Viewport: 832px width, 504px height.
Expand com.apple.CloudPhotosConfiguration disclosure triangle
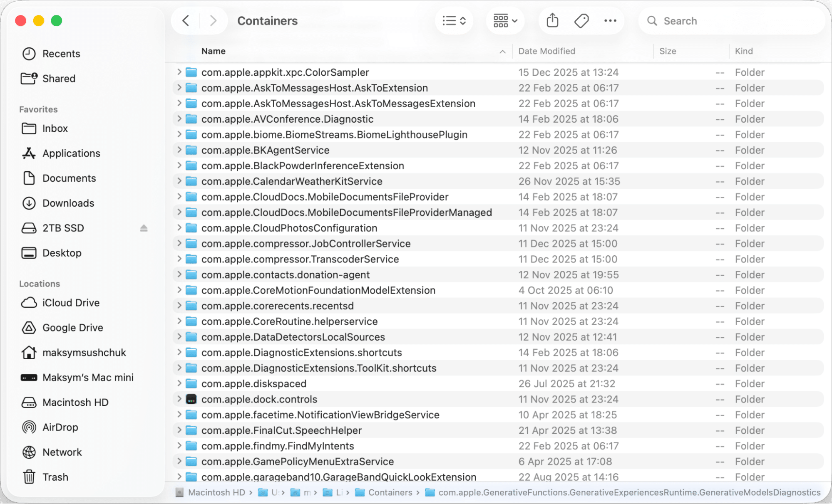click(x=179, y=227)
